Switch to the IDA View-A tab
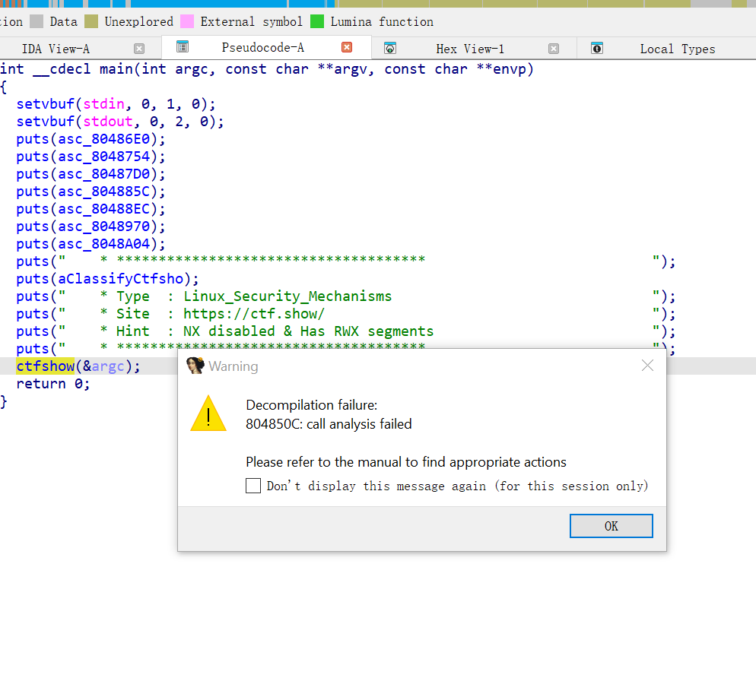 [x=56, y=49]
